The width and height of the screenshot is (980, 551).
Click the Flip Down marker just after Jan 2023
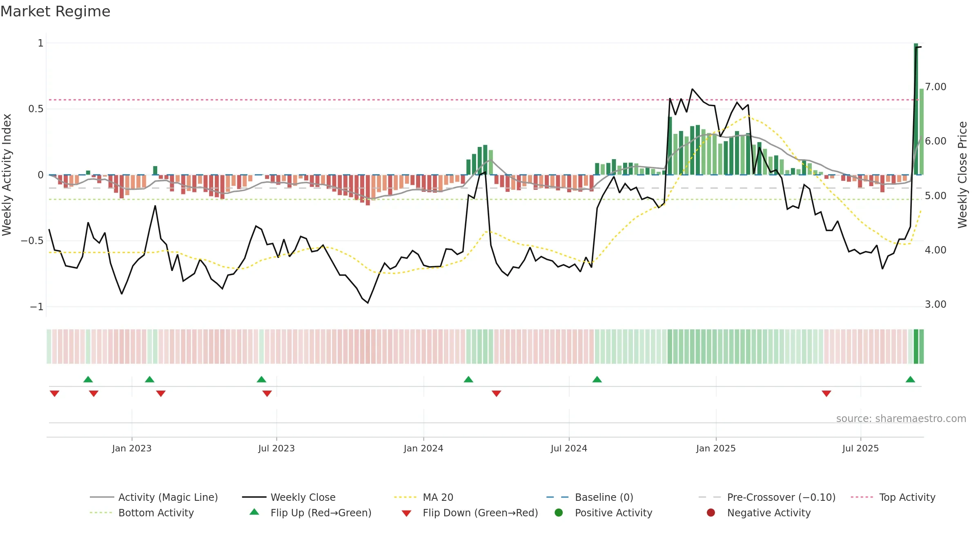[161, 393]
